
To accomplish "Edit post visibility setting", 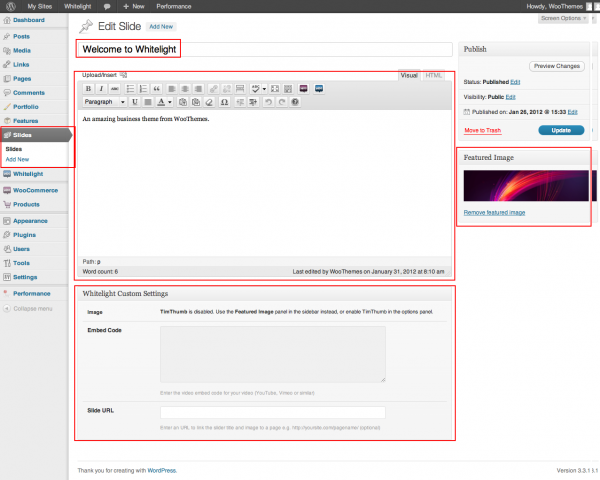I will 510,97.
